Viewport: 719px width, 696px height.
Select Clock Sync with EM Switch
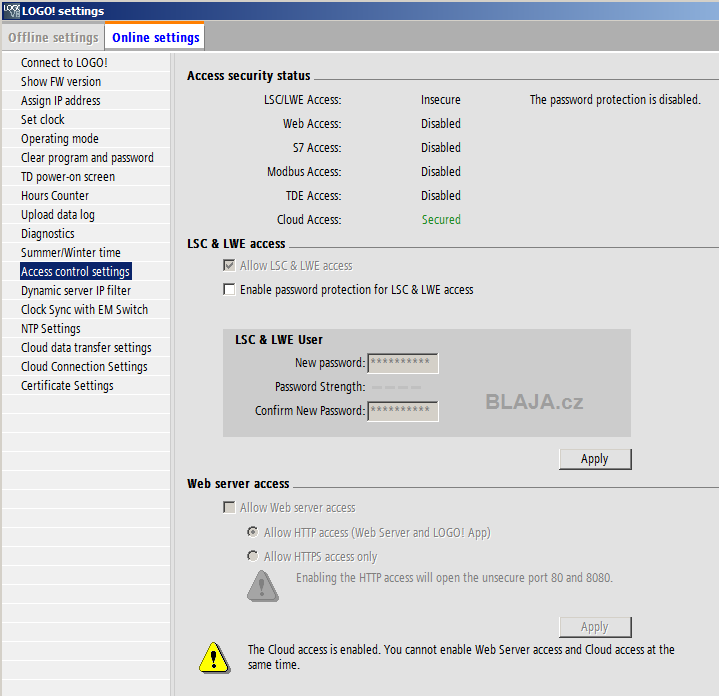(x=84, y=309)
